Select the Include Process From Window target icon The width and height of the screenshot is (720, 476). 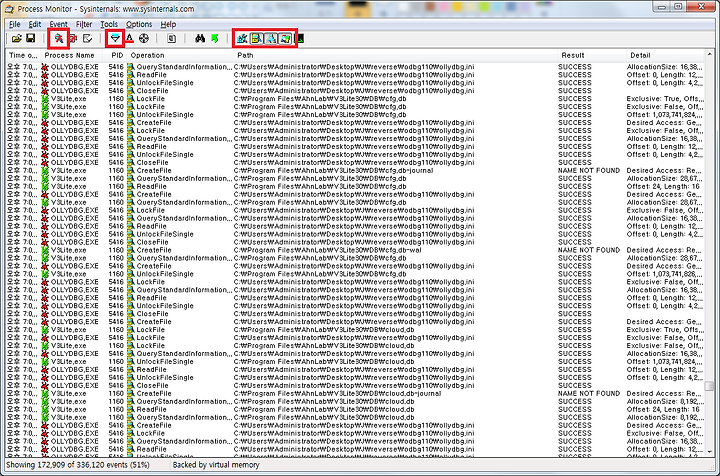click(x=144, y=39)
